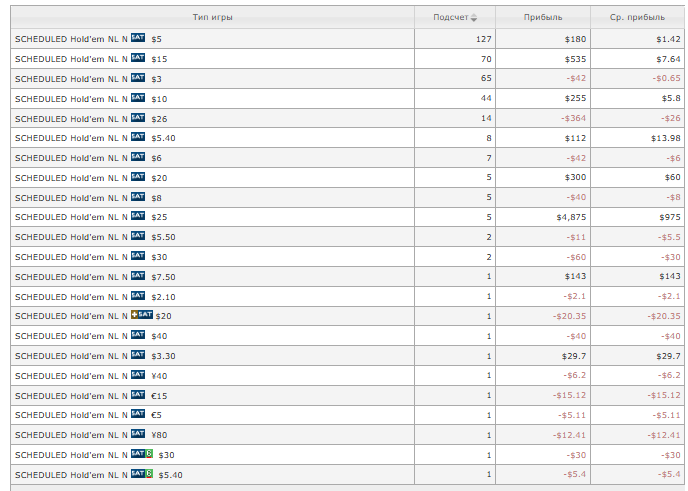Image resolution: width=688 pixels, height=491 pixels.
Task: Select the profit cell showing -$2.1
Action: coord(543,297)
